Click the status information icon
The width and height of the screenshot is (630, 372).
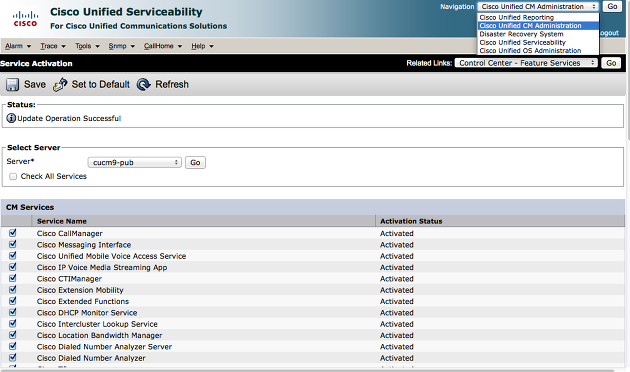11,118
